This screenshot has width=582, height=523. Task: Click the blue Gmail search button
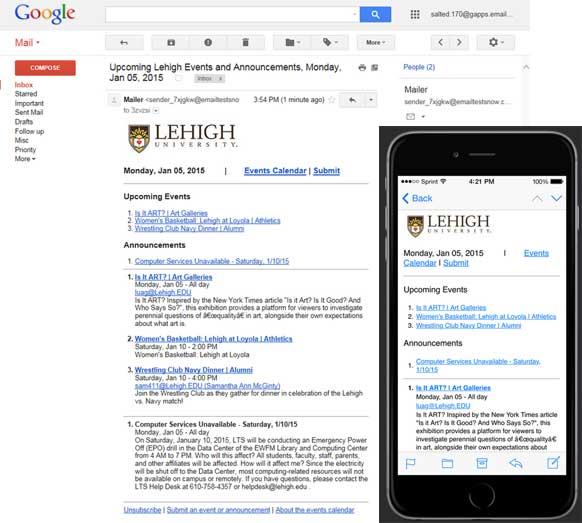coord(375,14)
